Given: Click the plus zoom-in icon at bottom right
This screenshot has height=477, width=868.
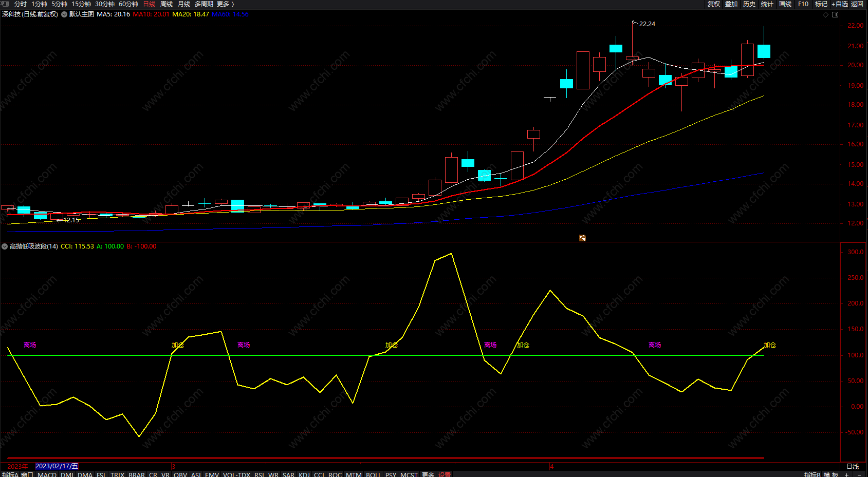Looking at the screenshot, I should [846, 474].
